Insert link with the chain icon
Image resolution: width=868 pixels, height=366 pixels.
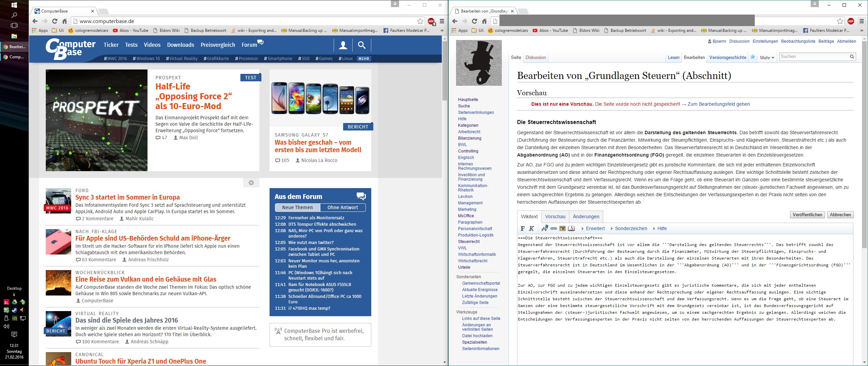coord(554,228)
